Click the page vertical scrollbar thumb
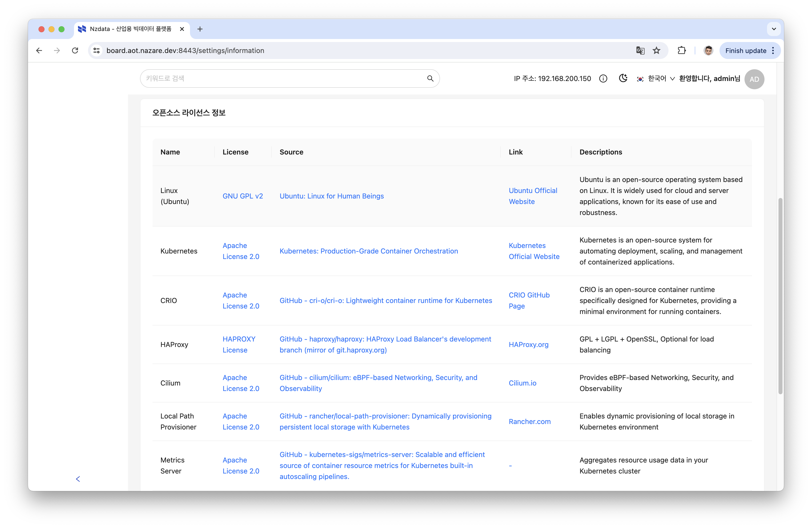 point(780,296)
